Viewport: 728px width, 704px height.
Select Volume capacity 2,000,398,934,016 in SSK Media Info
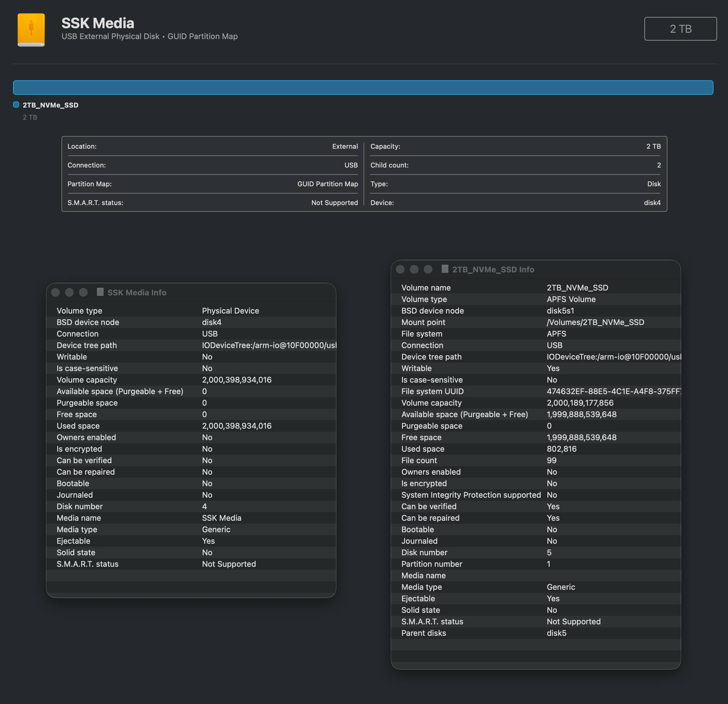[x=237, y=380]
